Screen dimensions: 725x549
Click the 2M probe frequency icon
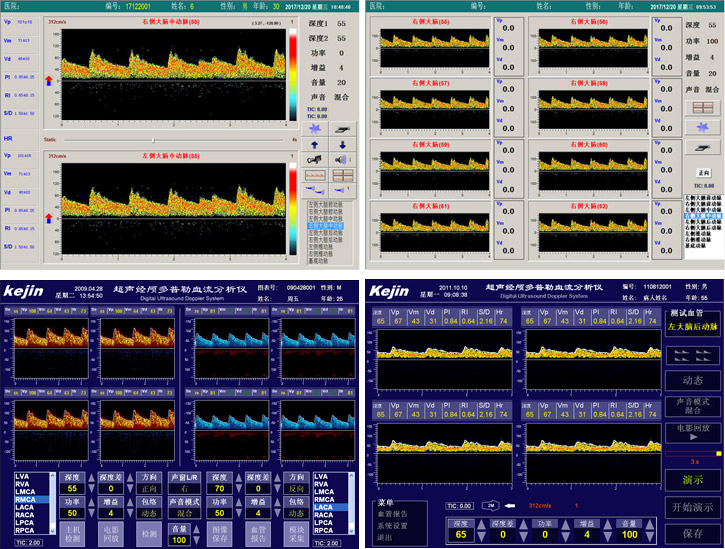point(491,506)
